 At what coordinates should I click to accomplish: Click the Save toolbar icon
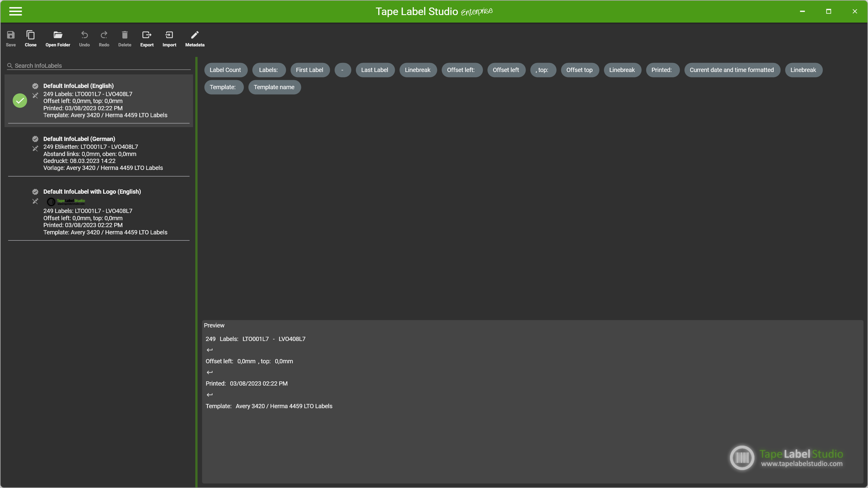click(x=11, y=35)
